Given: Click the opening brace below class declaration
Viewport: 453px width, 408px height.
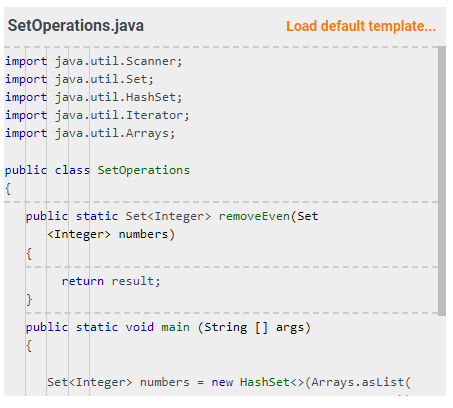Looking at the screenshot, I should (8, 189).
